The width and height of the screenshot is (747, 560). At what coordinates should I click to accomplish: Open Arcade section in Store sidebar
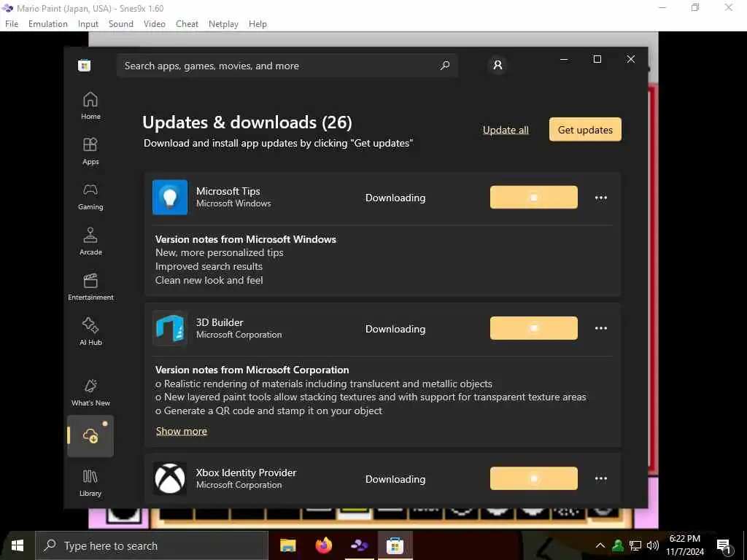pyautogui.click(x=90, y=241)
